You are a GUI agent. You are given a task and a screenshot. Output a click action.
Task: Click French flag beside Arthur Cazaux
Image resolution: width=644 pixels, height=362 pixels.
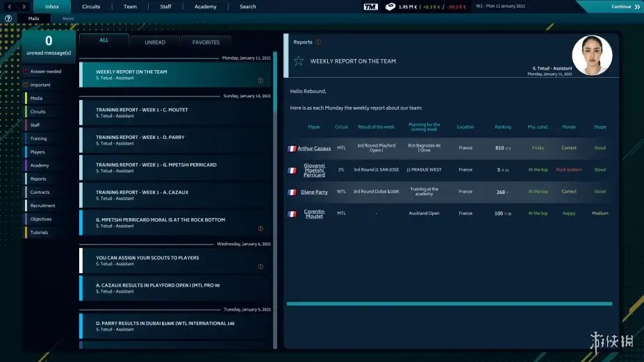click(292, 148)
